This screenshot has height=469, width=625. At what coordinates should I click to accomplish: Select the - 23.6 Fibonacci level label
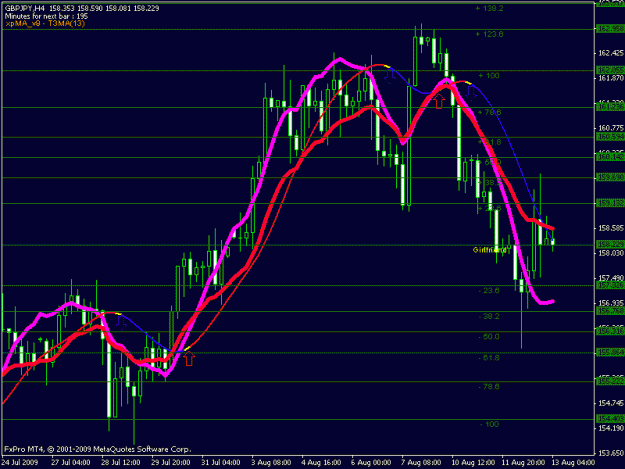[489, 290]
